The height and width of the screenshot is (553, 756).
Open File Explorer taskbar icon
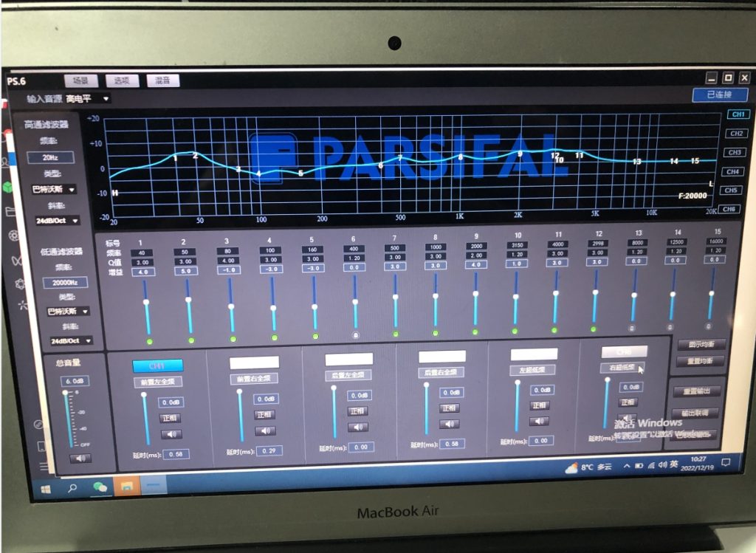click(x=127, y=486)
